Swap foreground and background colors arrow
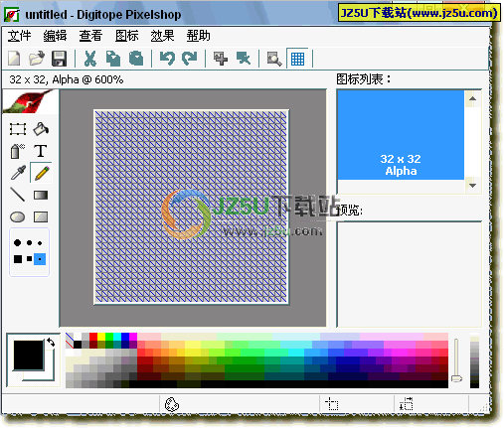The height and width of the screenshot is (428, 504). click(51, 343)
